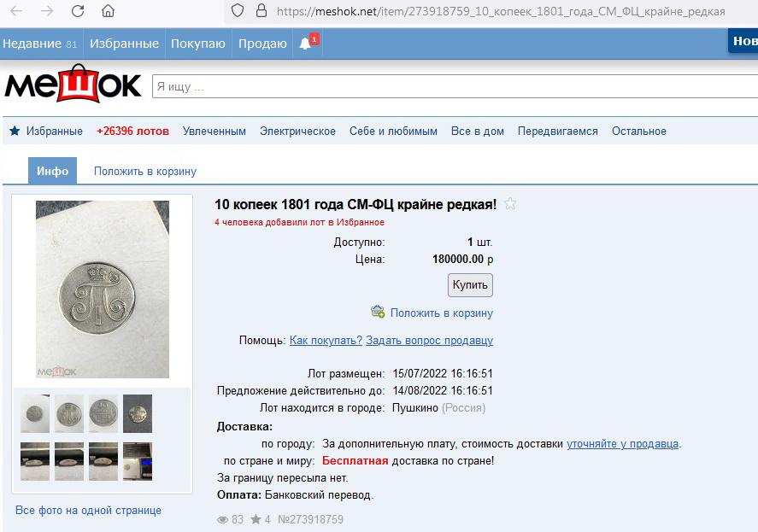The width and height of the screenshot is (758, 532).
Task: Open Все фото на одной странице
Action: (x=89, y=511)
